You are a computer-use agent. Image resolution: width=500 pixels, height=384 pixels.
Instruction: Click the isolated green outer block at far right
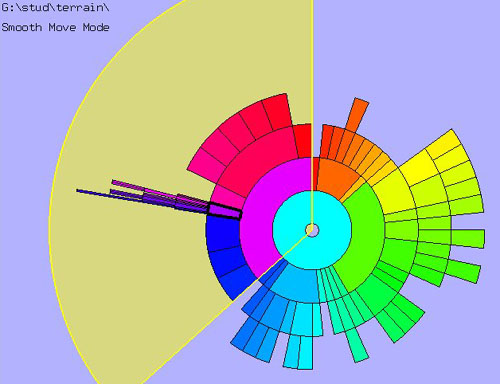tap(464, 271)
